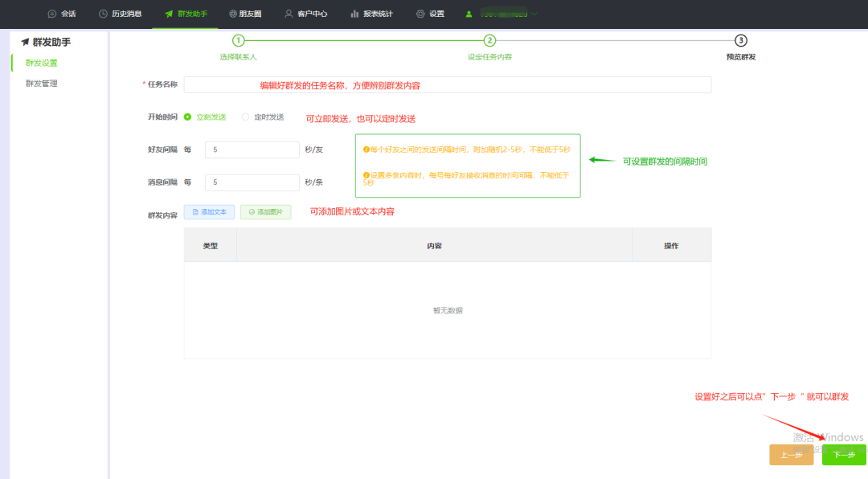Click the 消息间隔 seconds input field
Viewport: 868px width, 479px height.
coord(252,182)
